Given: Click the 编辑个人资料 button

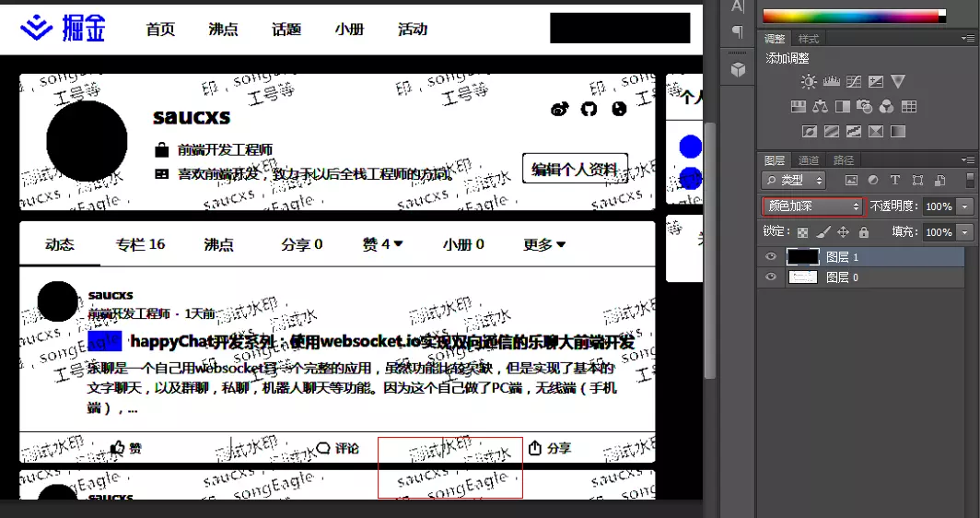Looking at the screenshot, I should (x=575, y=169).
